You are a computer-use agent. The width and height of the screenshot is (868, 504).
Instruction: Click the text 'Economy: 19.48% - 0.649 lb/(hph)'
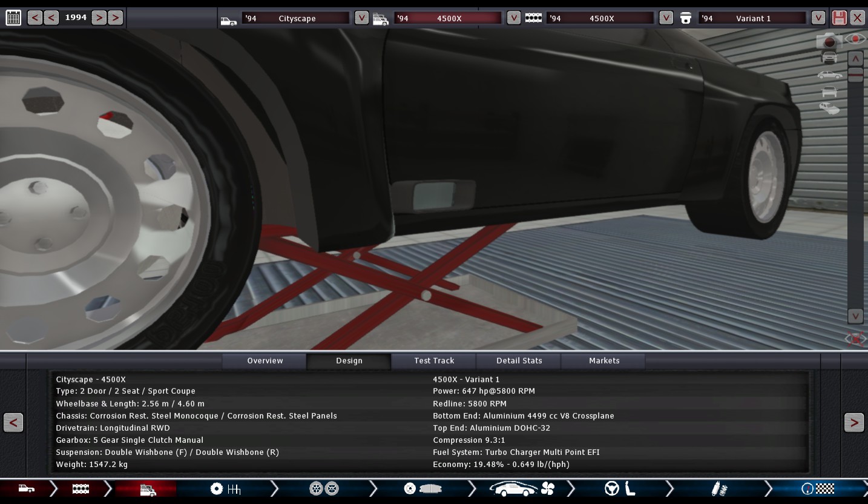point(501,465)
